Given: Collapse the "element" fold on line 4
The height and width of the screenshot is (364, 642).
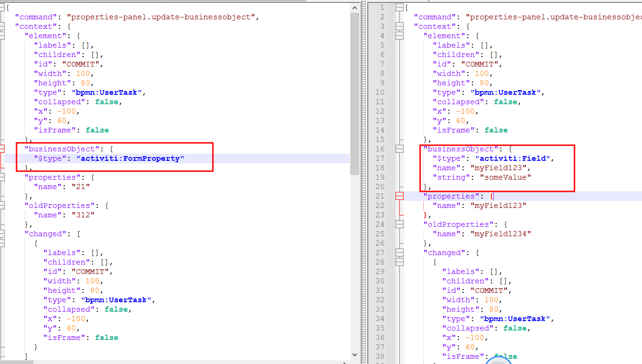Looking at the screenshot, I should (400, 36).
